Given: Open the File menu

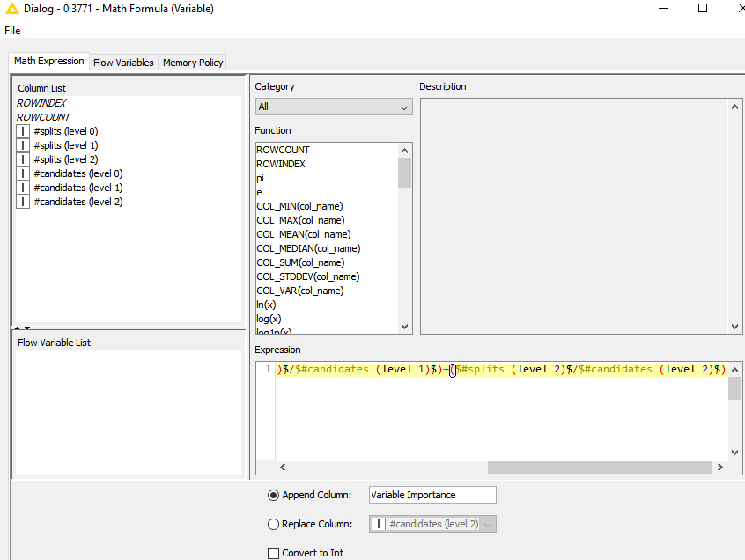Looking at the screenshot, I should 12,31.
